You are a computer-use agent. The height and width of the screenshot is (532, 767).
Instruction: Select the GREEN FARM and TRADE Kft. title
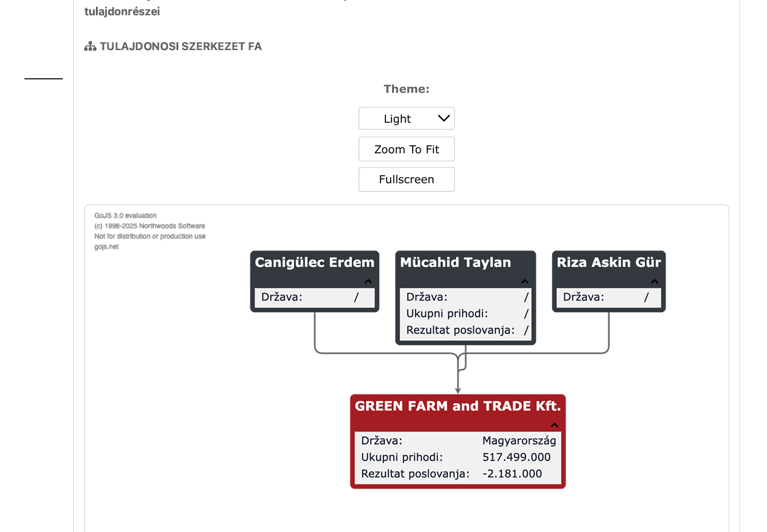(x=457, y=406)
